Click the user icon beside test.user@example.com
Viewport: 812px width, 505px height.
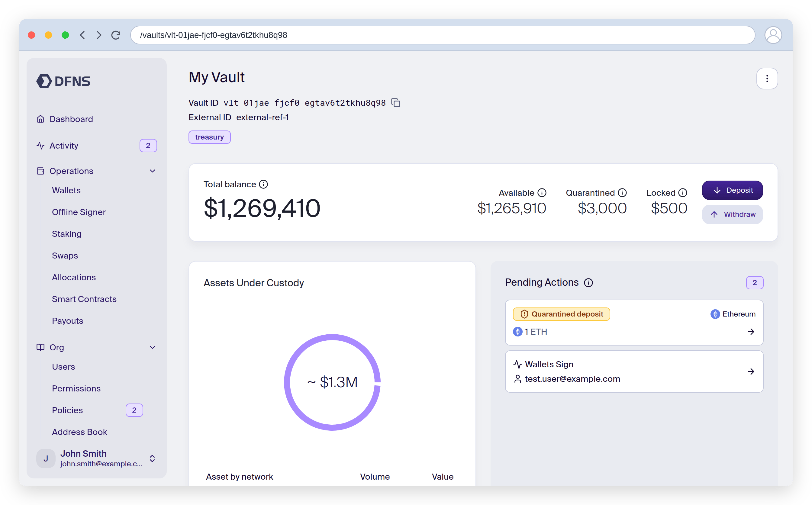click(x=517, y=379)
